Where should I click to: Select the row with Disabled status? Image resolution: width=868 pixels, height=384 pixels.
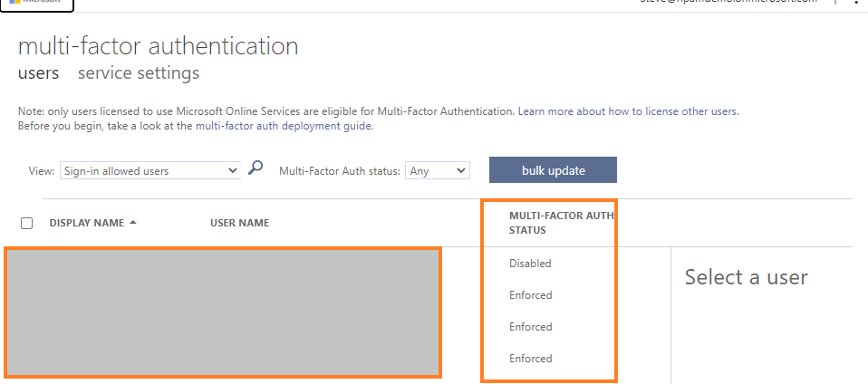tap(530, 264)
